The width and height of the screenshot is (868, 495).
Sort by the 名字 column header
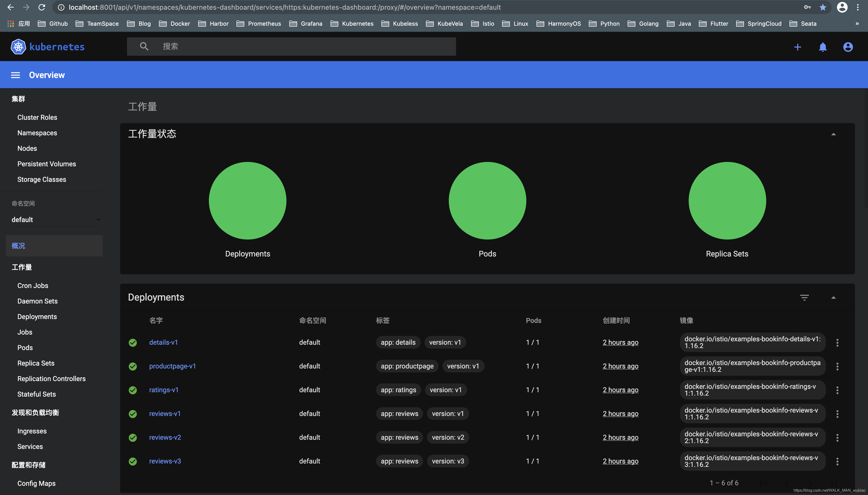coord(156,321)
